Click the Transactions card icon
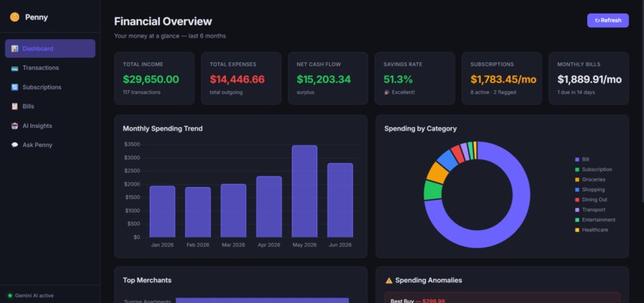Viewport: 644px width, 303px height. (15, 68)
